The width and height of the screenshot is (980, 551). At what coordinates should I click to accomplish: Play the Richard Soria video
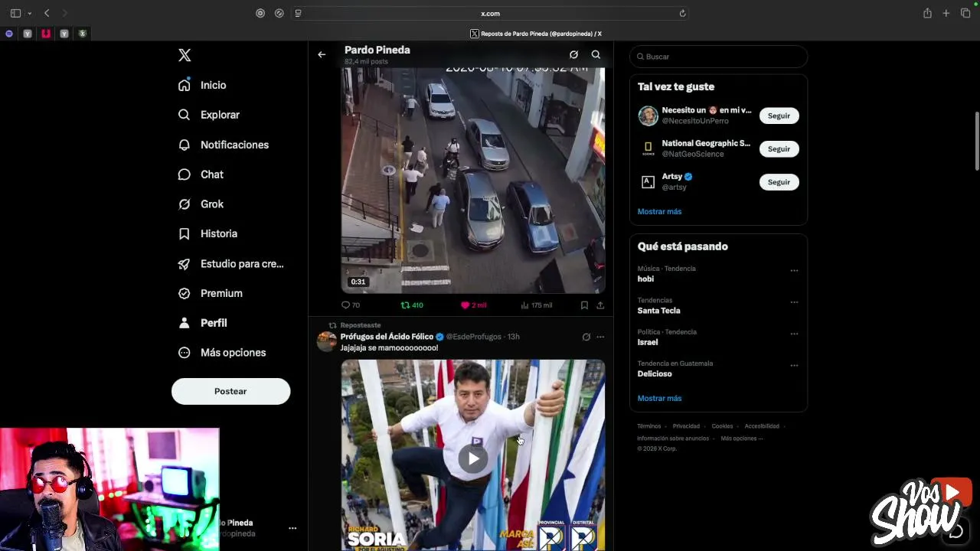pos(473,458)
